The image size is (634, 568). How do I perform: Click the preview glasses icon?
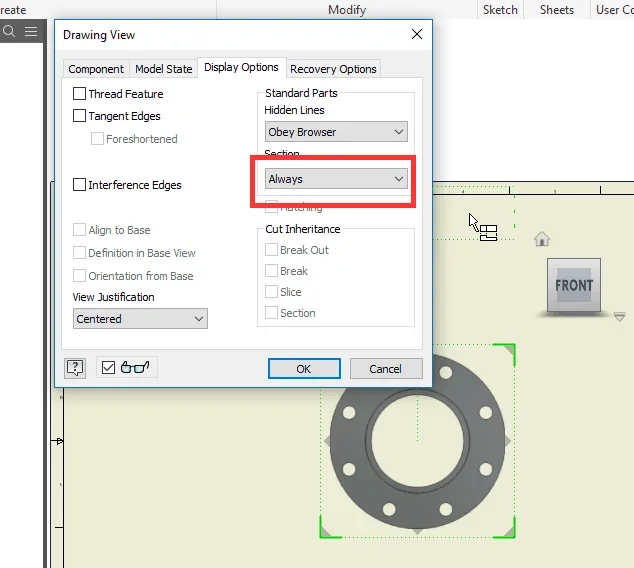pos(135,367)
